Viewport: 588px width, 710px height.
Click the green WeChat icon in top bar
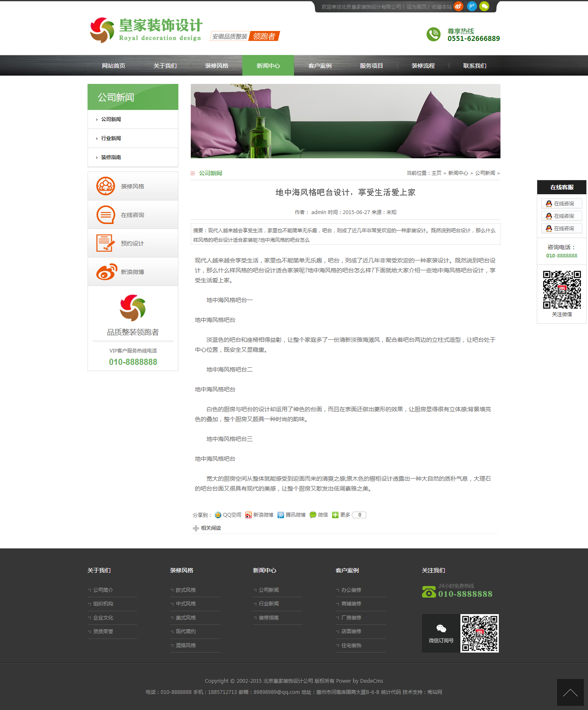(x=484, y=6)
